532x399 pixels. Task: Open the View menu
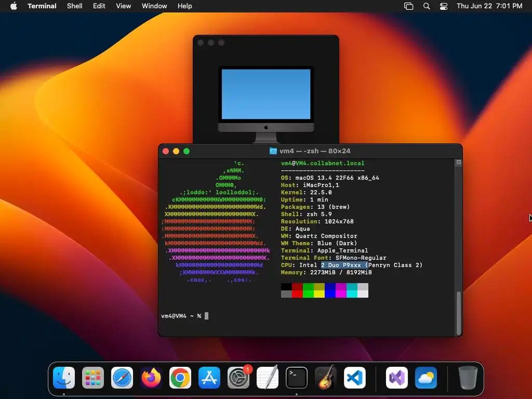124,6
